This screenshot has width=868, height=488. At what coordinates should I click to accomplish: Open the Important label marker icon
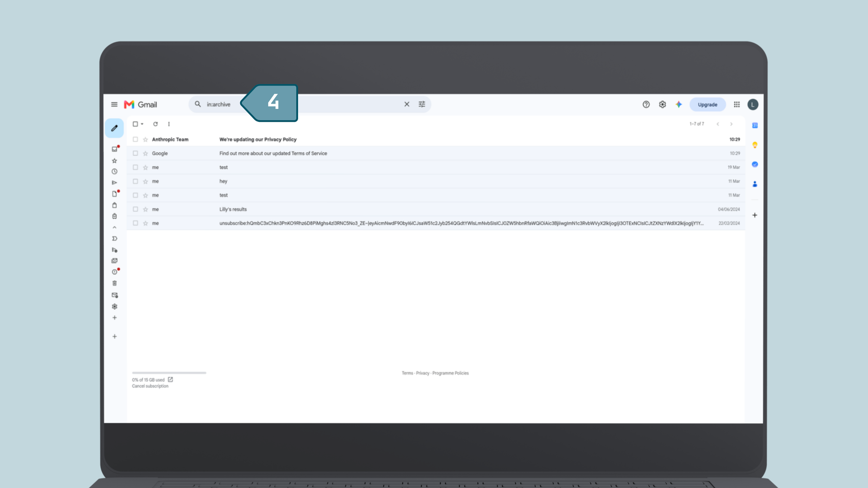click(114, 238)
